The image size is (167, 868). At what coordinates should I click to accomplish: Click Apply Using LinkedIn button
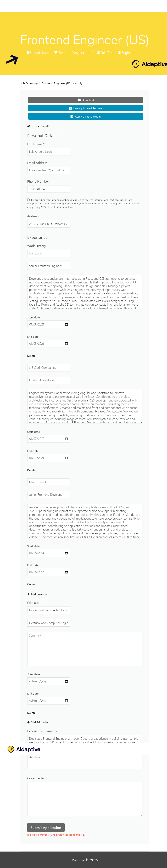[85, 117]
